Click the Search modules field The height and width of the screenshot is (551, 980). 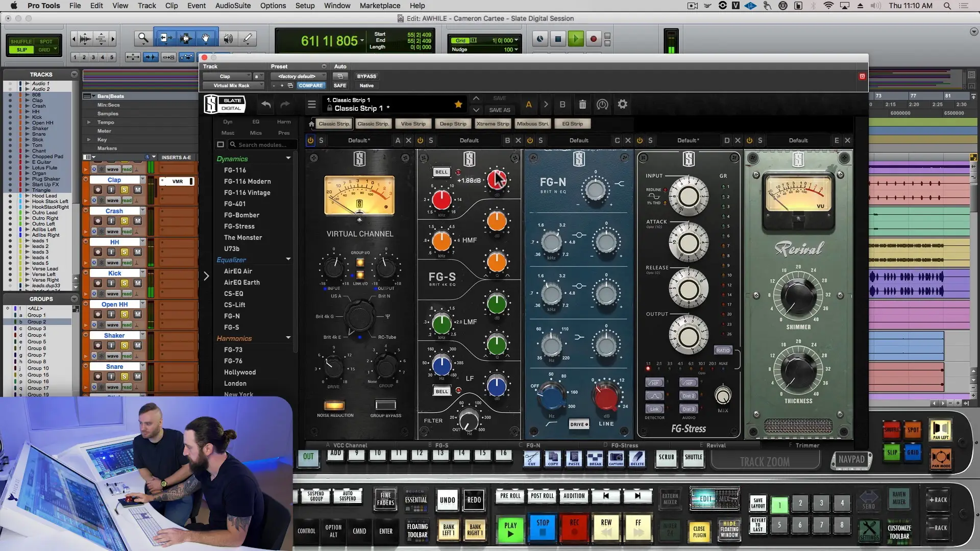click(263, 145)
